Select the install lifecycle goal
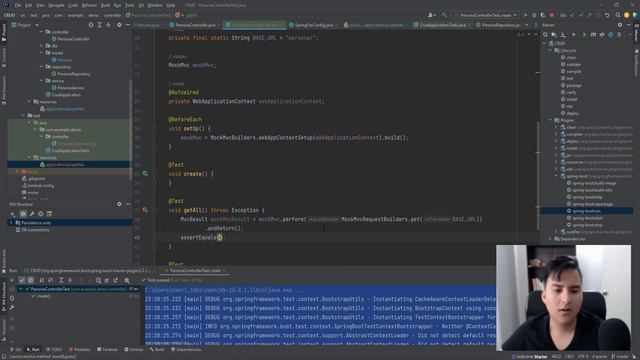This screenshot has height=360, width=640. coord(569,99)
